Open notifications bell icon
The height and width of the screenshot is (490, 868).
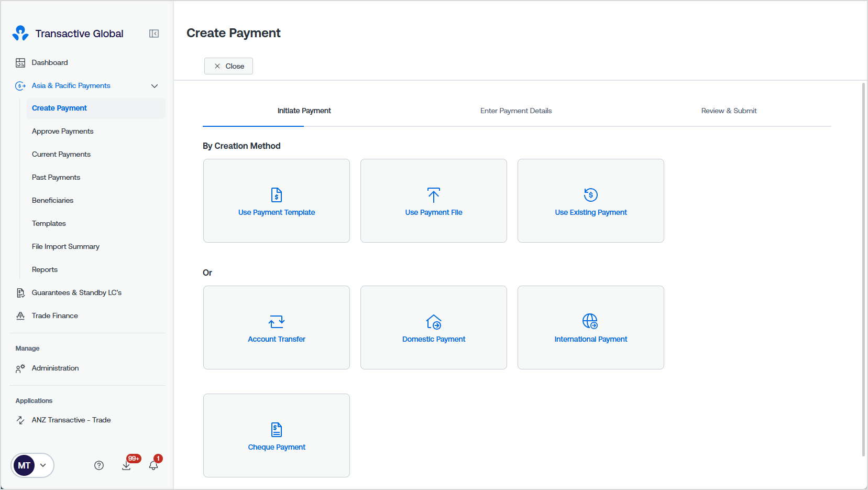(x=153, y=465)
